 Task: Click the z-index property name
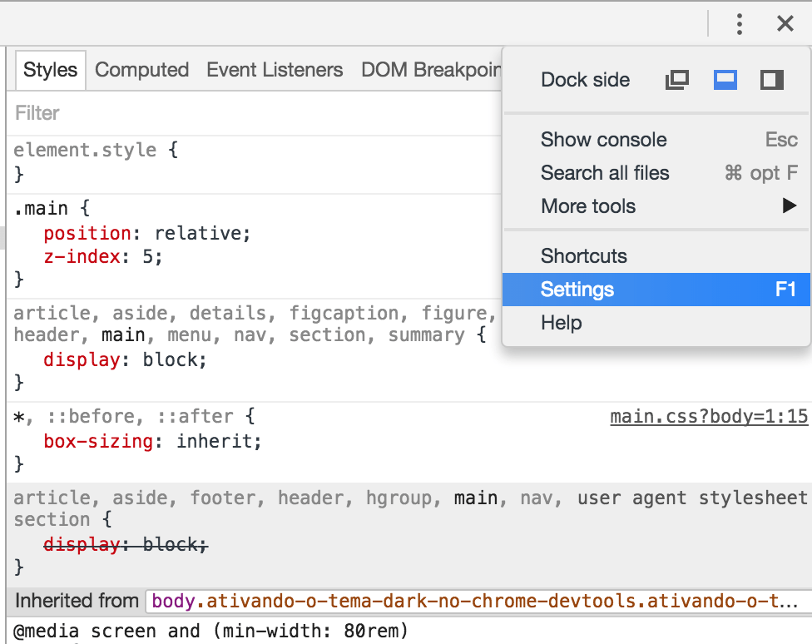click(82, 256)
